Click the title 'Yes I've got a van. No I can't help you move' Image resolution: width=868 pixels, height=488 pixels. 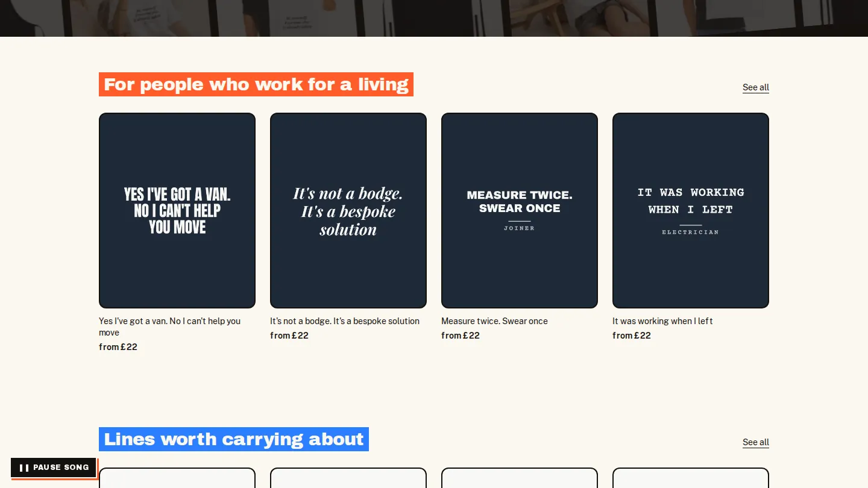[170, 327]
